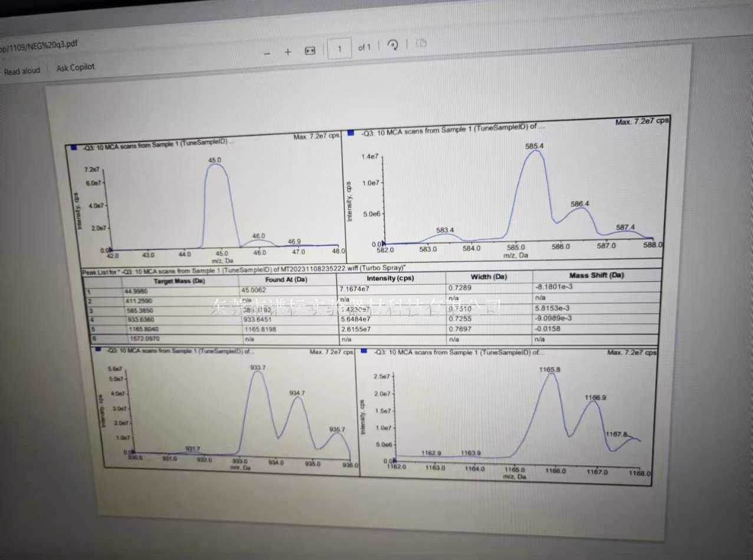
Task: Click the Found At (Da) column header
Action: 287,280
